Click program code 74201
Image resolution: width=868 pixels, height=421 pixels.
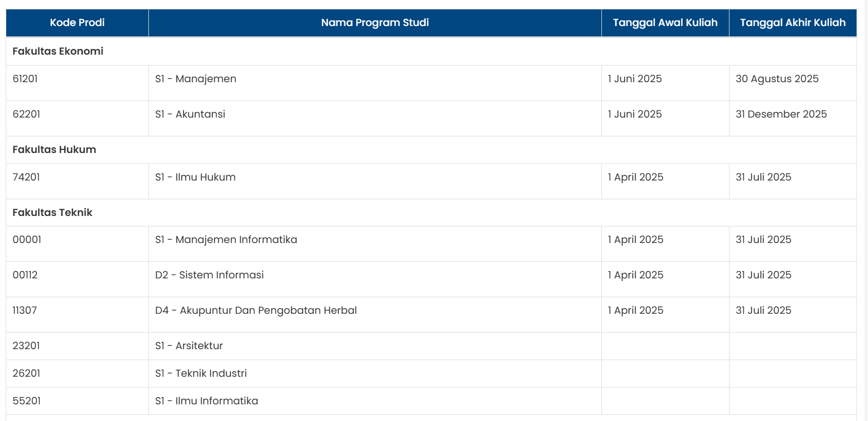[x=26, y=177]
